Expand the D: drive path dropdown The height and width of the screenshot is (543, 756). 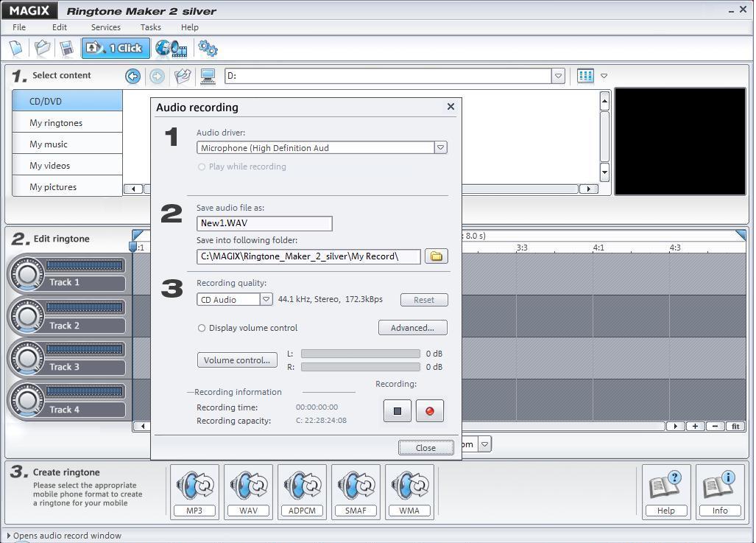558,76
